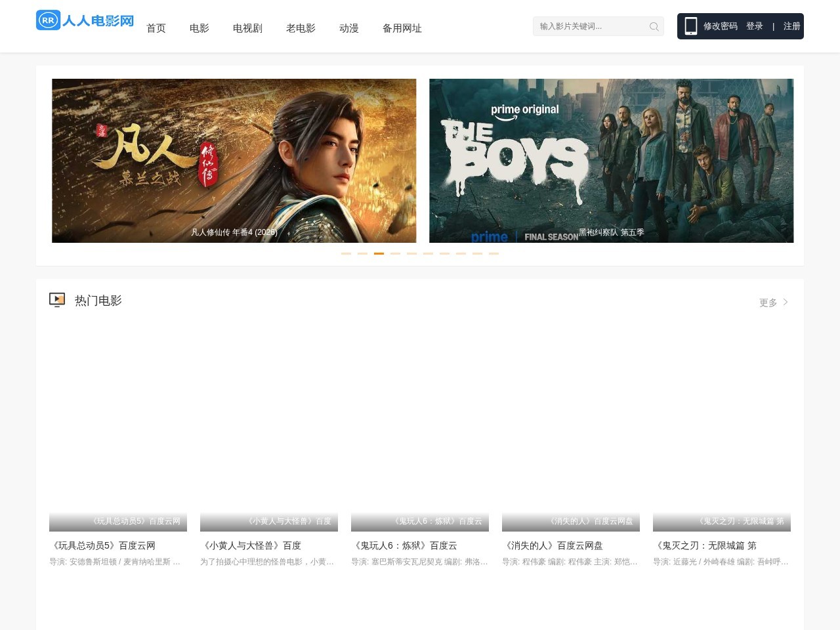This screenshot has width=840, height=630.
Task: Click the 导演: 程伟豪 description text
Action: coord(570,562)
